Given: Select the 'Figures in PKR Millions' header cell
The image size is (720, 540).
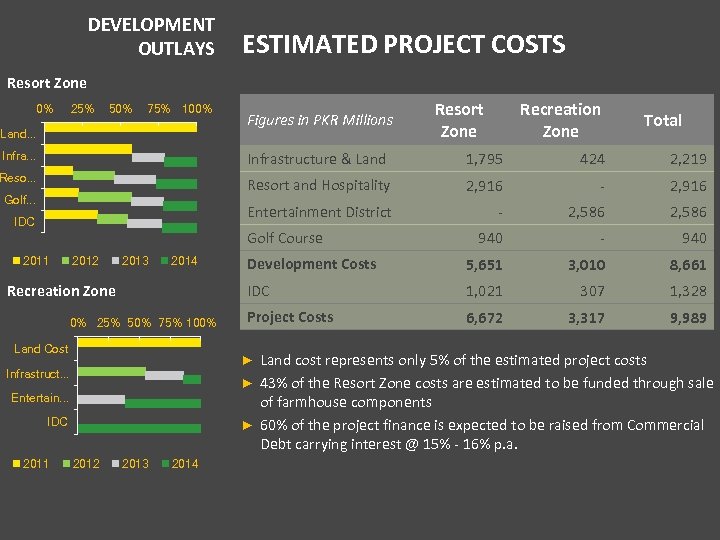Looking at the screenshot, I should click(x=320, y=120).
